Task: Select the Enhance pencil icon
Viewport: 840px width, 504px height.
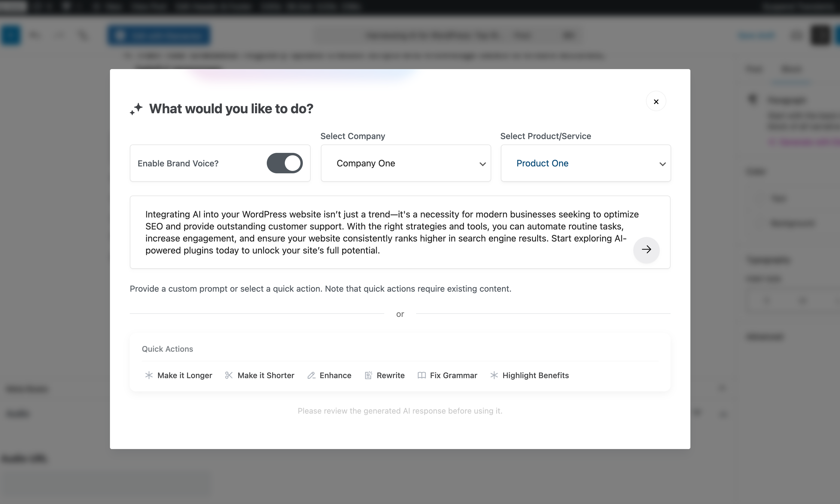Action: (311, 375)
